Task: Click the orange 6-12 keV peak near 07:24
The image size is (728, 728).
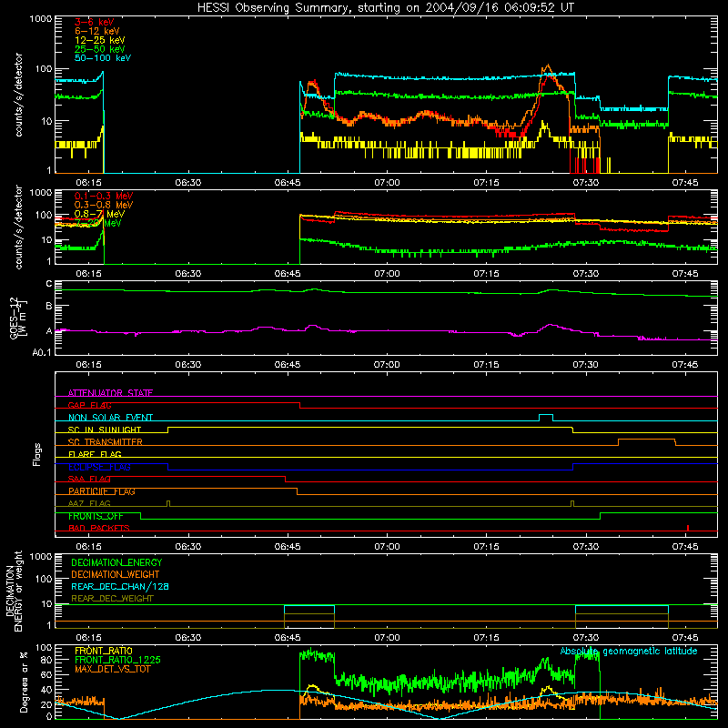Action: tap(549, 67)
